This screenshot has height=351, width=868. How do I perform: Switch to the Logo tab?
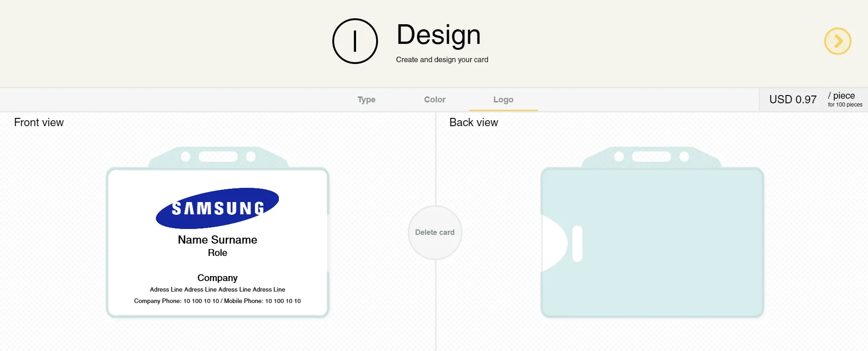[x=503, y=100]
